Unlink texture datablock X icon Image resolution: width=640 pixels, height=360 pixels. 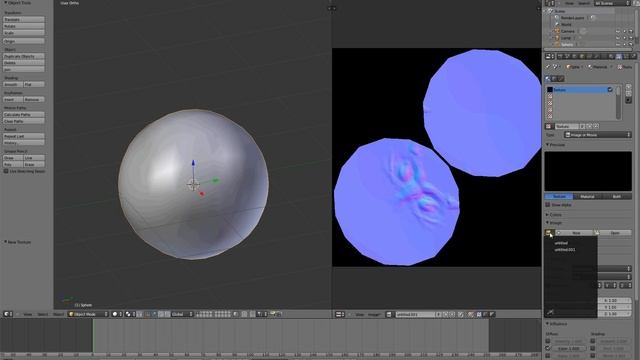click(596, 126)
